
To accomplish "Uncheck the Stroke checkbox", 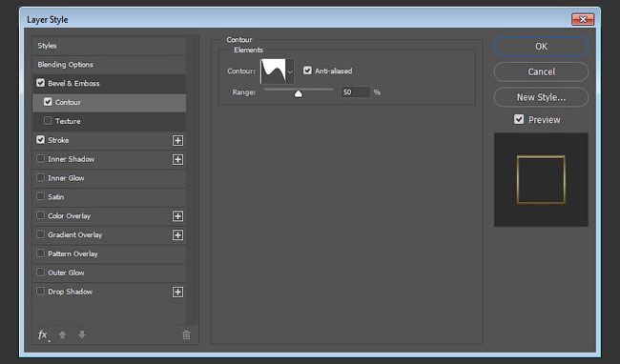I will point(40,140).
